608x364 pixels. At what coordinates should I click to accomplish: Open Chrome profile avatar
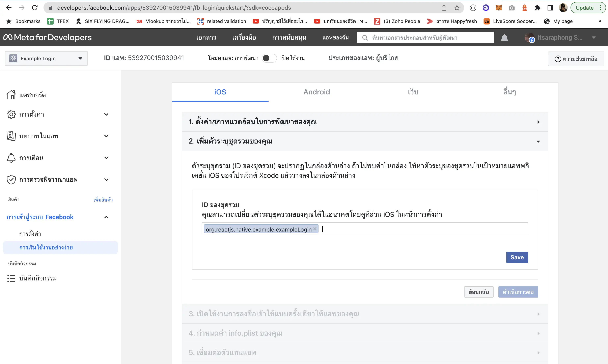coord(563,8)
